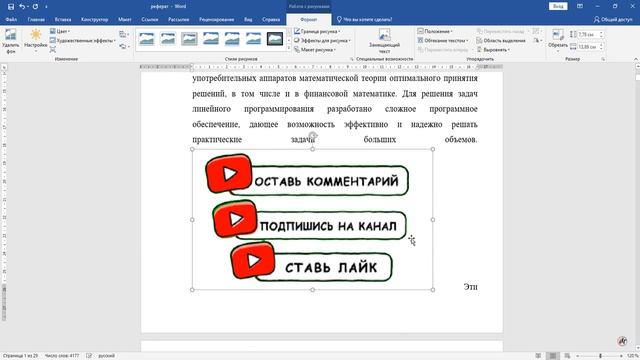The width and height of the screenshot is (640, 360).
Task: Click the proofing check icon in status bar
Action: tap(89, 356)
